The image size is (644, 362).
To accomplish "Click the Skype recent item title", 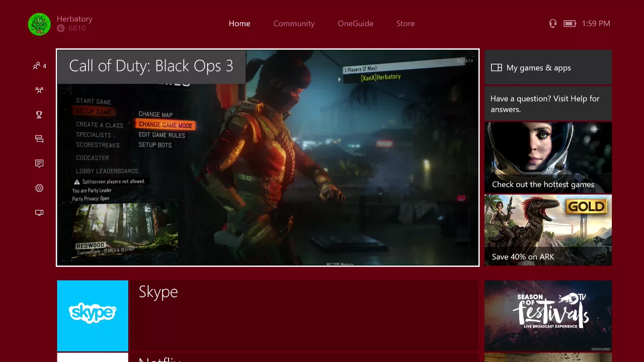I will point(158,292).
